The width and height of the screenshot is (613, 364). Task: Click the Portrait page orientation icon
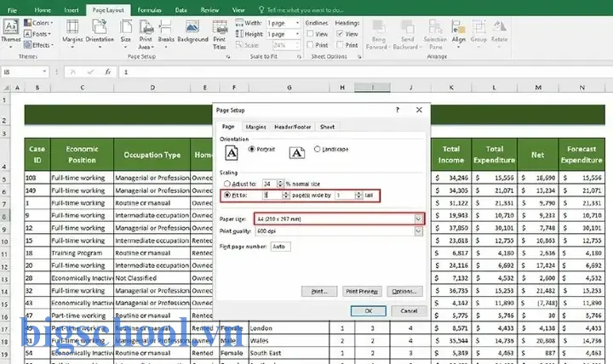pos(232,153)
